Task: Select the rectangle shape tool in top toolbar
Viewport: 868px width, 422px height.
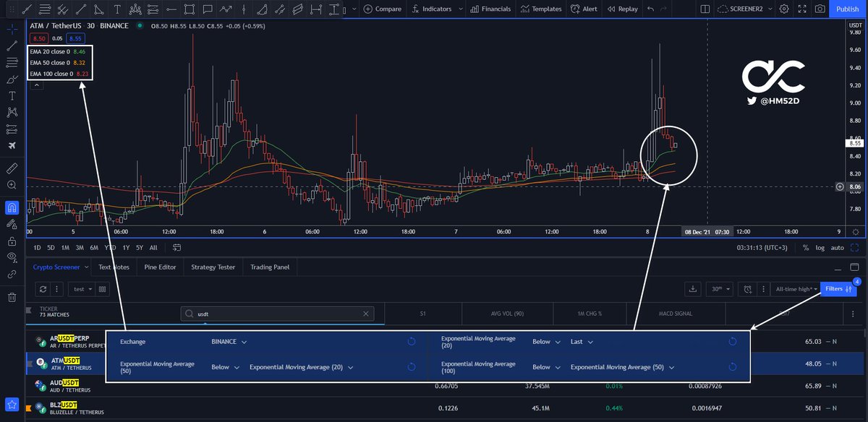Action: click(190, 9)
